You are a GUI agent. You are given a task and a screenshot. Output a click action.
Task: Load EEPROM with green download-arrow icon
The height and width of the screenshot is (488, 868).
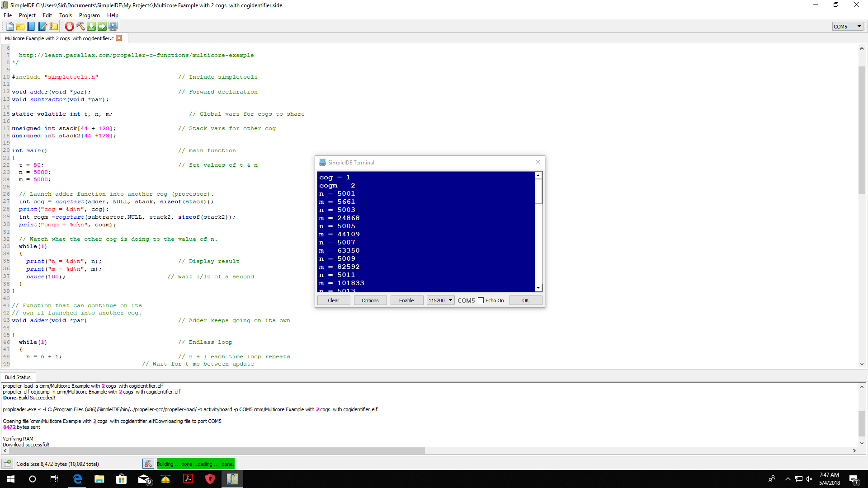(91, 27)
